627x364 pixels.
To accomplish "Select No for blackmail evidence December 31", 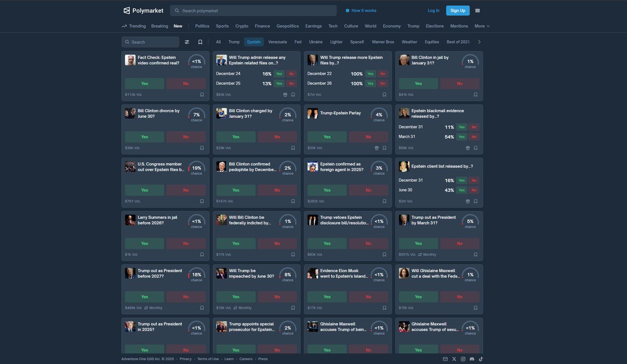I will pos(474,127).
